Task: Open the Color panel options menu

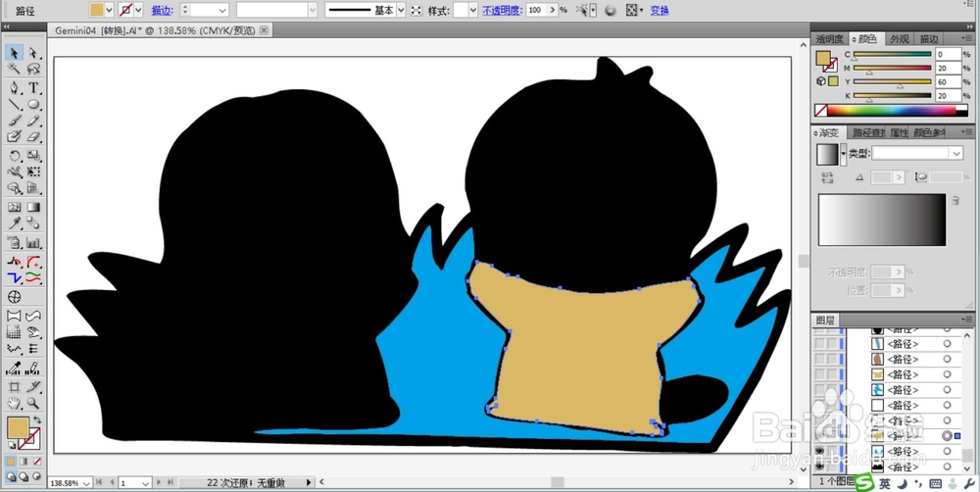Action: [968, 39]
